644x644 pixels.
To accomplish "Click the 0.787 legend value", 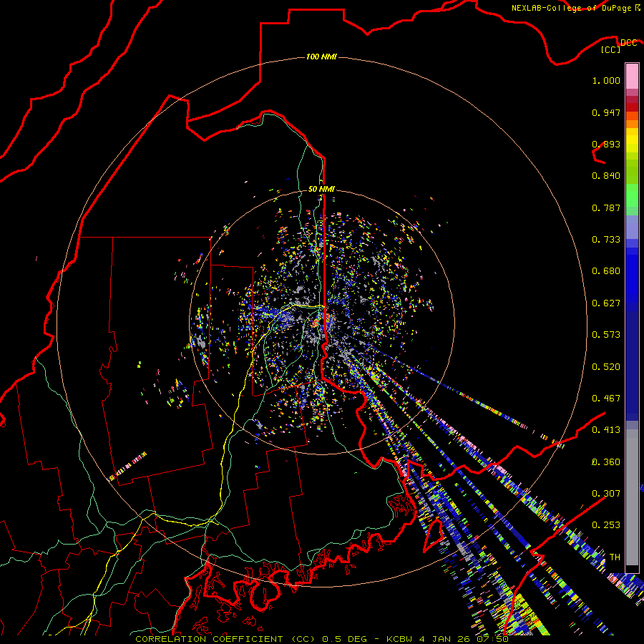I will (606, 208).
